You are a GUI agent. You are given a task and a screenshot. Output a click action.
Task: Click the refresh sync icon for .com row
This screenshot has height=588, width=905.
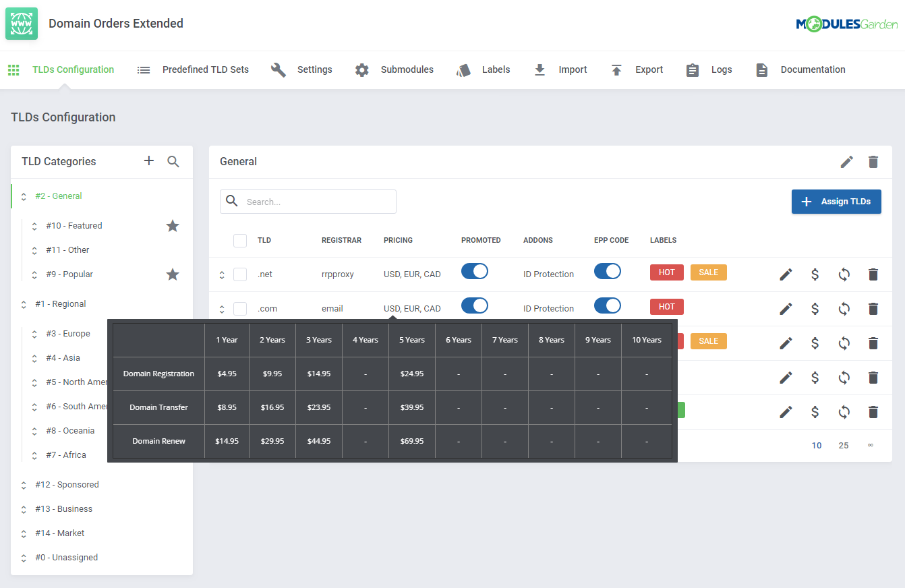point(844,309)
